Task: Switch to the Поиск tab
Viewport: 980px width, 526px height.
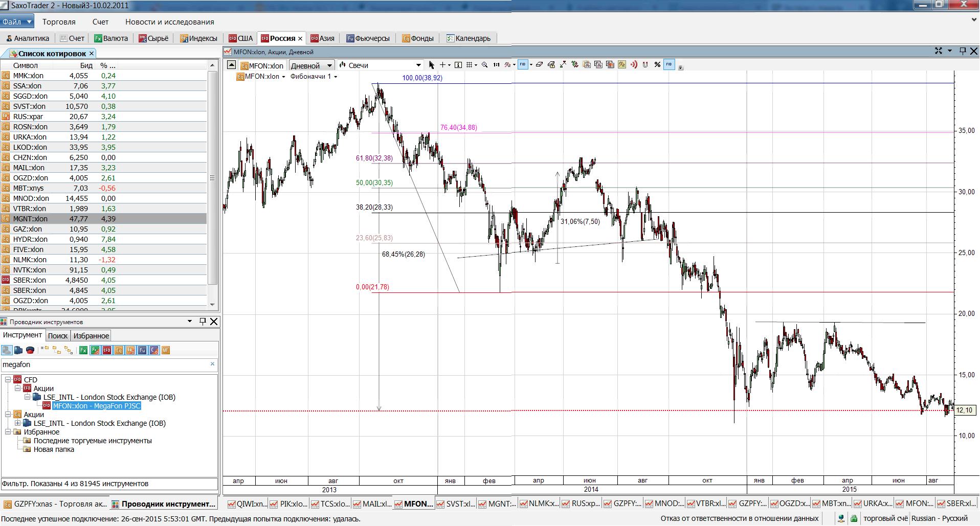Action: coord(57,336)
